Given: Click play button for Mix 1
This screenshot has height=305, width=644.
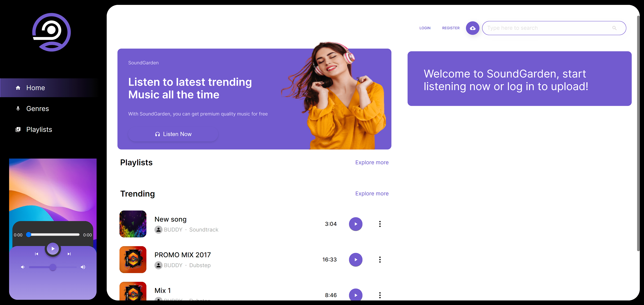Looking at the screenshot, I should 355,295.
